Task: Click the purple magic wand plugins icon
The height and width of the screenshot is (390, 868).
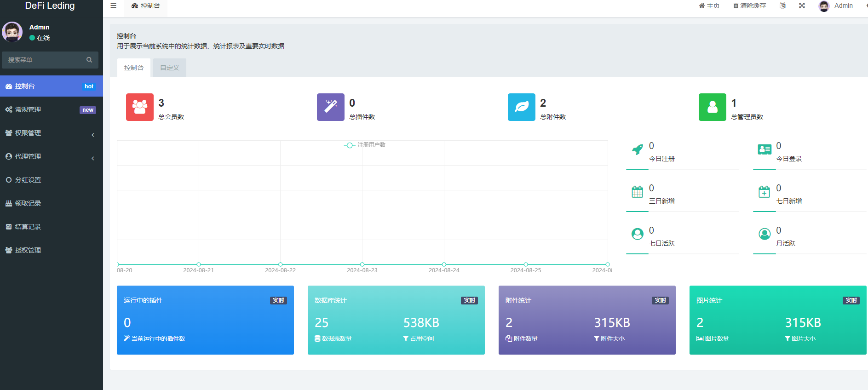Action: tap(330, 107)
